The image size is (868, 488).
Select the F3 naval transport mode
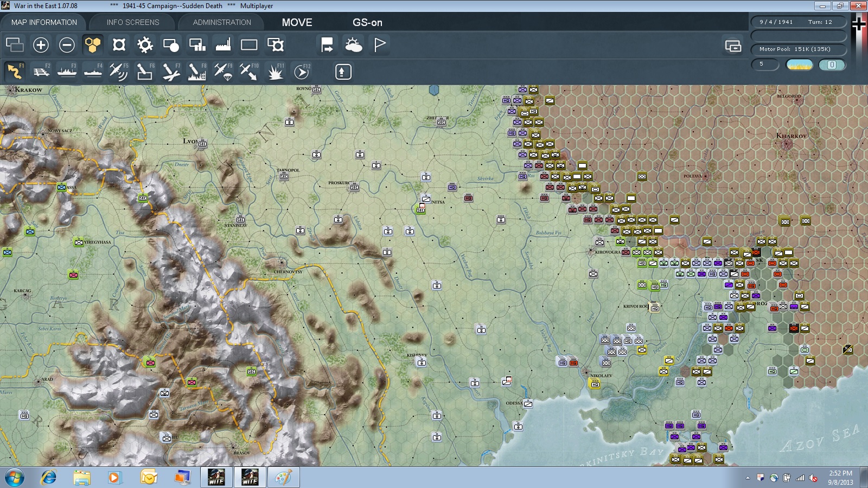tap(67, 72)
